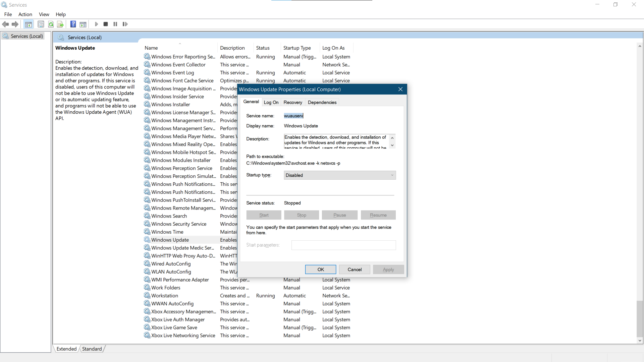Click the Pause service button
The width and height of the screenshot is (644, 362).
[339, 215]
